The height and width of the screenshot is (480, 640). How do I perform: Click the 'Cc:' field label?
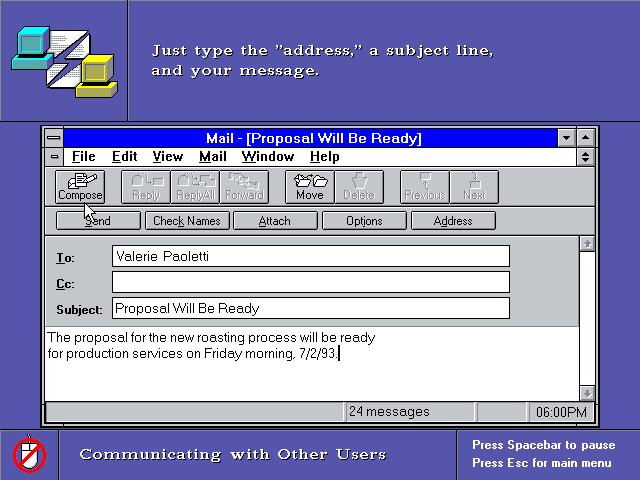(x=65, y=284)
